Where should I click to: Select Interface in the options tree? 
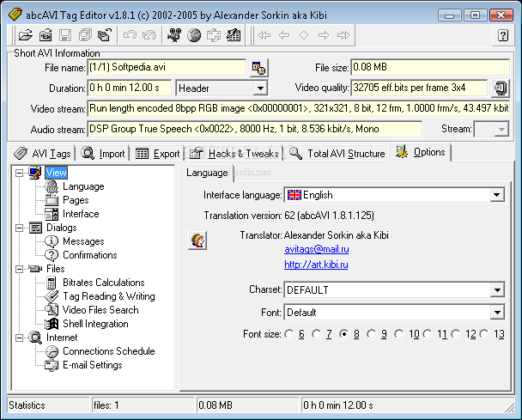pyautogui.click(x=81, y=214)
